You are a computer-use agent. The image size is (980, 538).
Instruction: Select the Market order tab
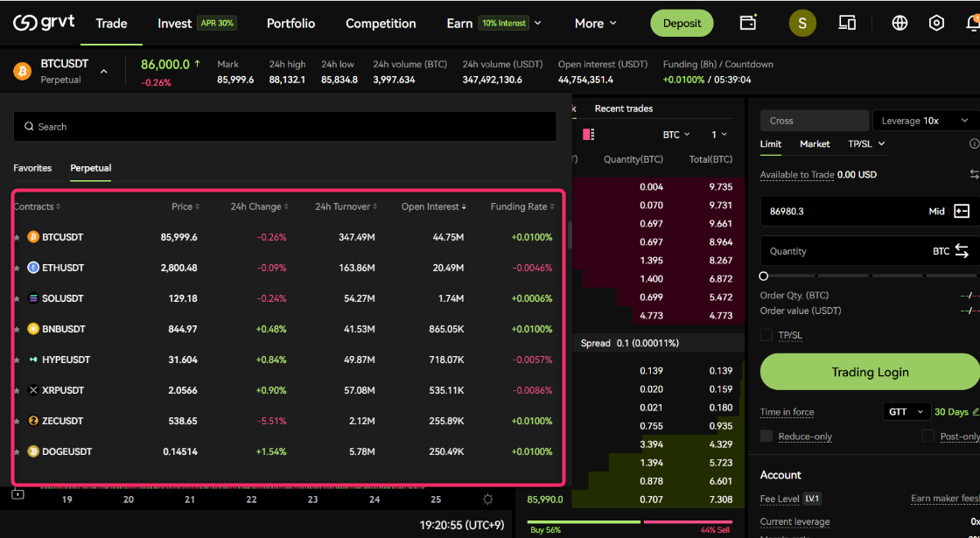tap(815, 143)
